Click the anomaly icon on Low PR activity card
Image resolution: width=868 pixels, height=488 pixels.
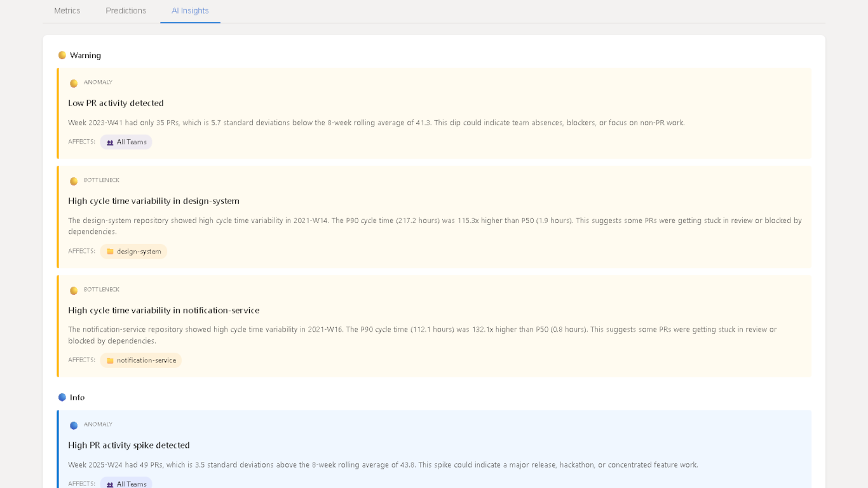[x=74, y=83]
